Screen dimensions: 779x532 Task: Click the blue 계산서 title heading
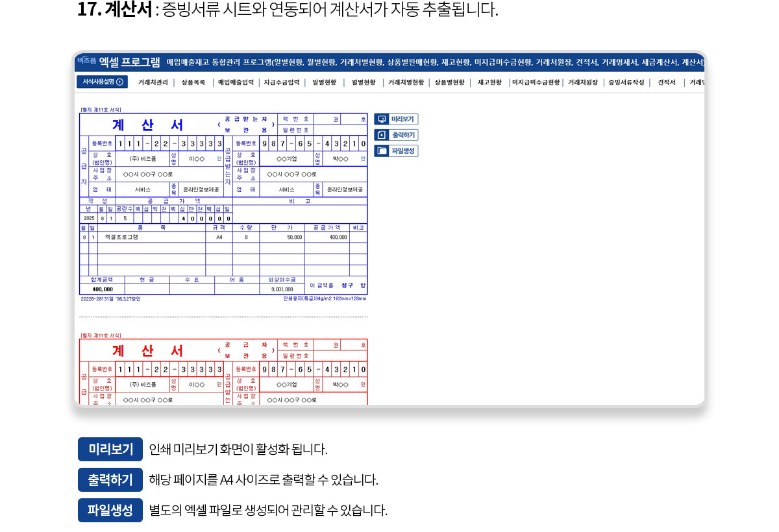point(147,125)
